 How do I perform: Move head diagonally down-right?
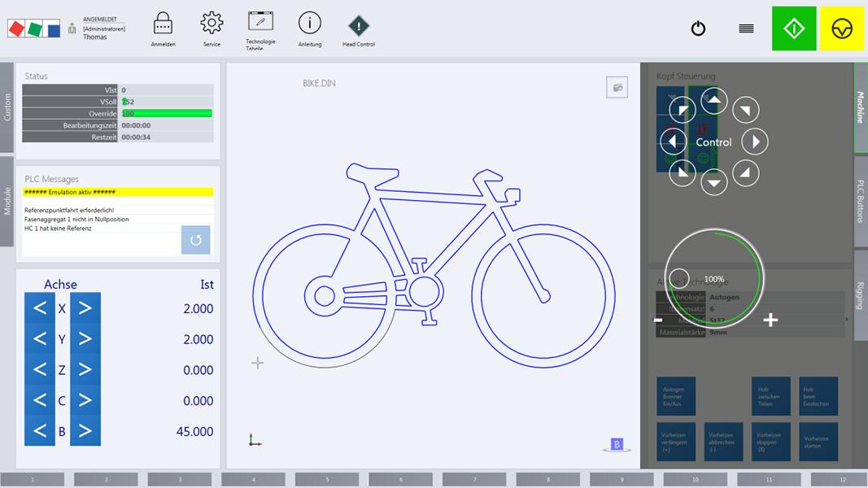(746, 173)
